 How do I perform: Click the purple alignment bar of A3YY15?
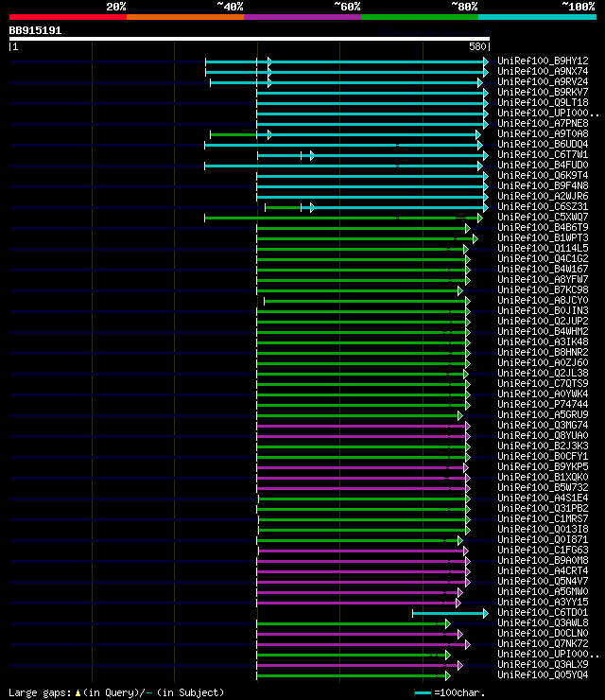[358, 604]
